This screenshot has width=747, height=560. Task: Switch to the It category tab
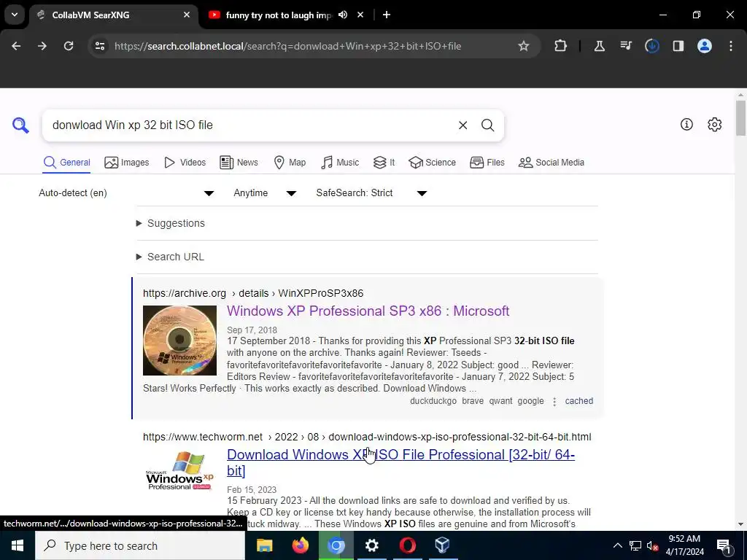tap(384, 163)
